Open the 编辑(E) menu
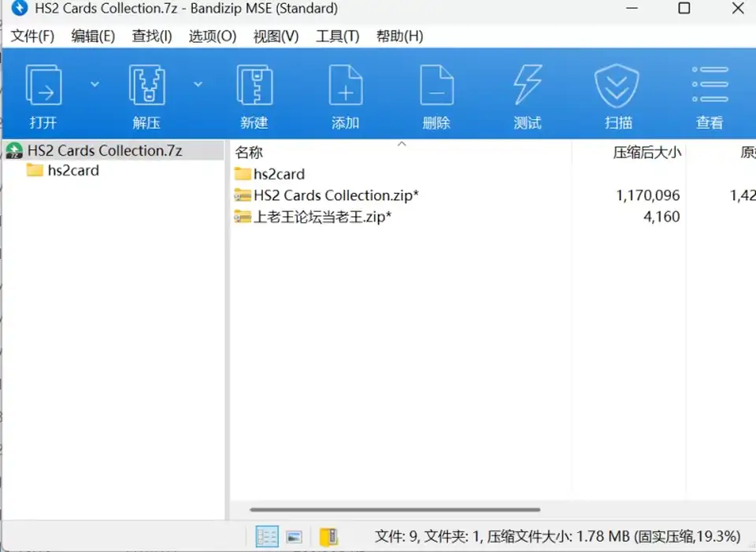 coord(93,36)
